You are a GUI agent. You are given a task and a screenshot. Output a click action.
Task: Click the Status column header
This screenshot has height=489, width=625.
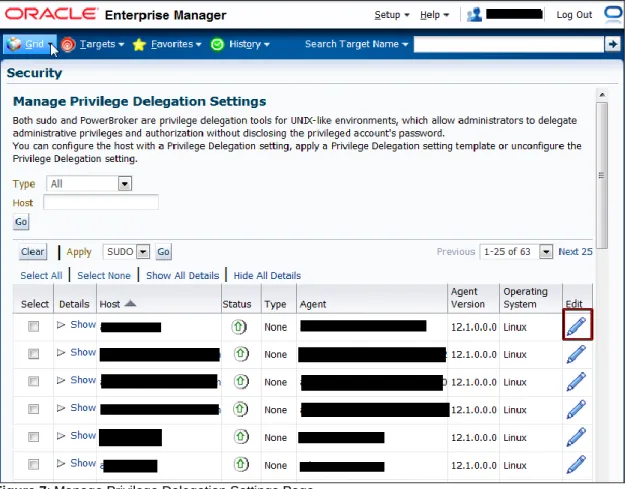point(237,304)
